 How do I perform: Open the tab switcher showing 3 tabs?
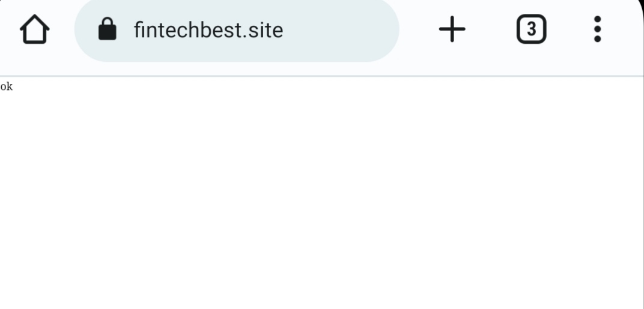[531, 29]
